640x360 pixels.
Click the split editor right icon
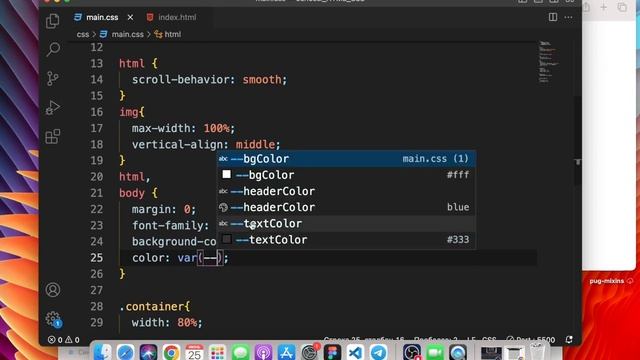click(553, 17)
